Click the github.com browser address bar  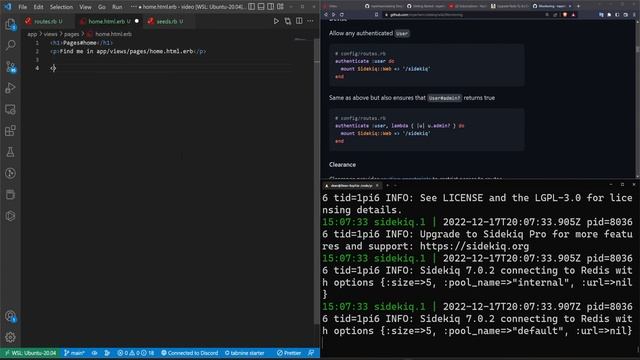coord(464,15)
